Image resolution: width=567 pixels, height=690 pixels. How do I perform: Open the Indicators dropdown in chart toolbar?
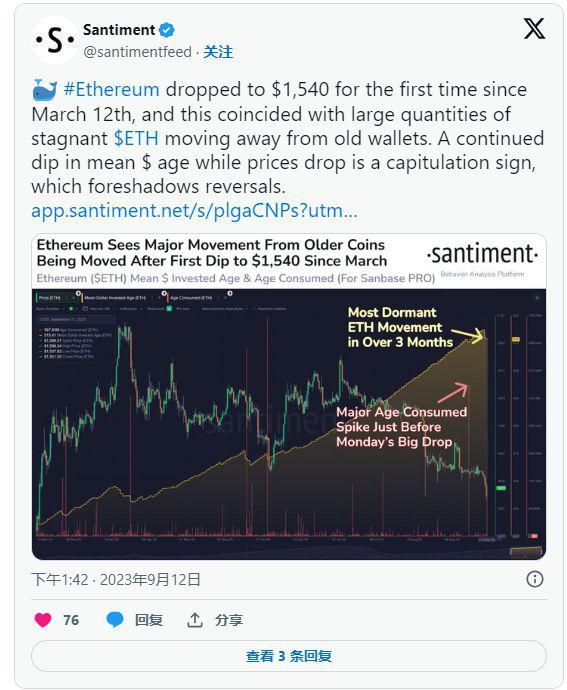pyautogui.click(x=129, y=309)
